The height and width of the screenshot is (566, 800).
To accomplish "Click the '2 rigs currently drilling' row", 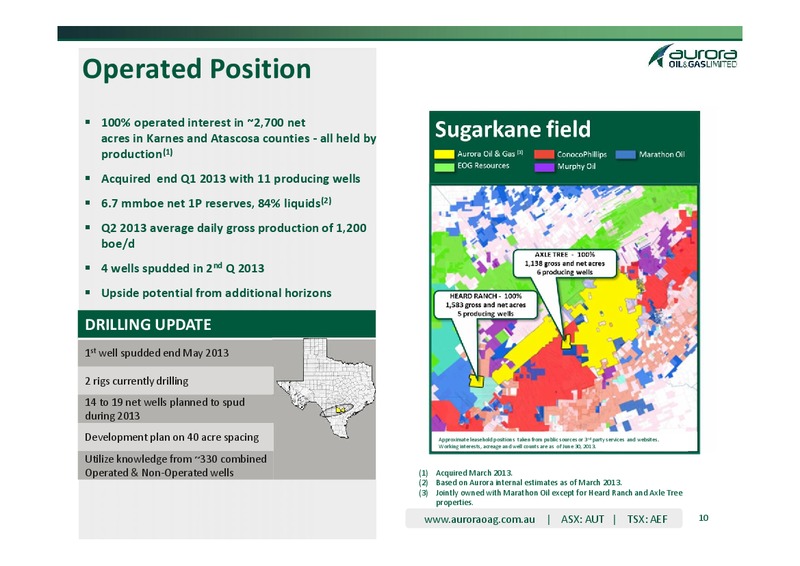I will pyautogui.click(x=176, y=381).
